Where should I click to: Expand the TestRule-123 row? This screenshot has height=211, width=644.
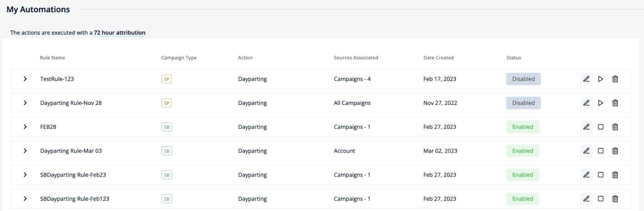click(x=25, y=79)
